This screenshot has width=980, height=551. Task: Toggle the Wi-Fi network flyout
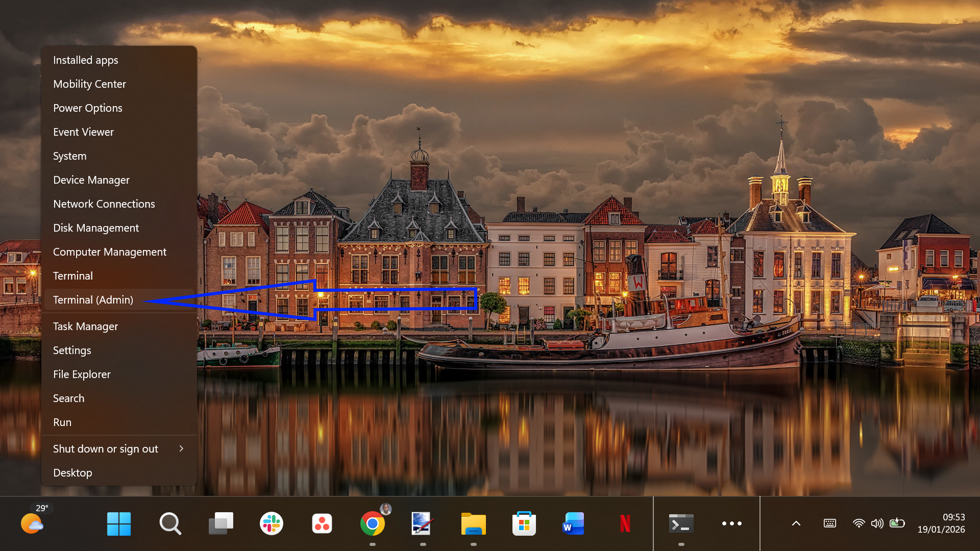coord(858,523)
